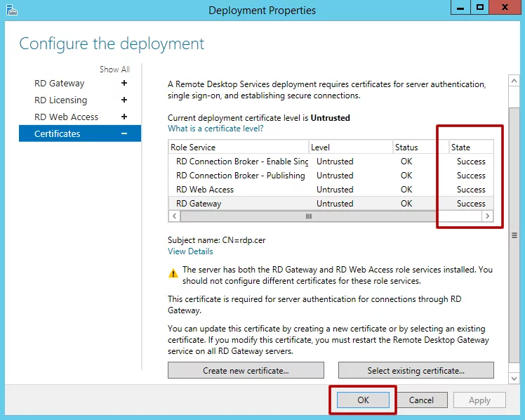Open RD Licensing in the left navigation
Screen dimensions: 525x420
point(61,100)
